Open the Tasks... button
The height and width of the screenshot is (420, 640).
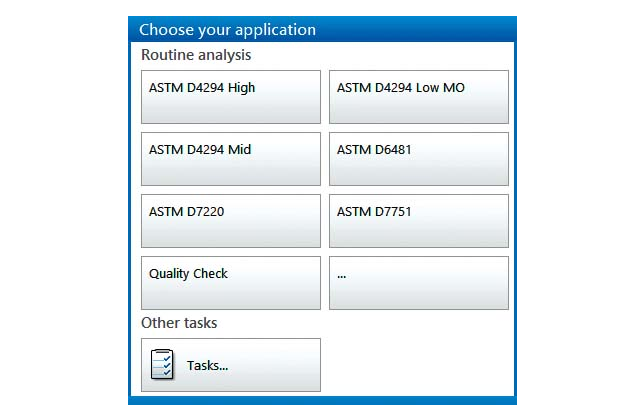230,365
